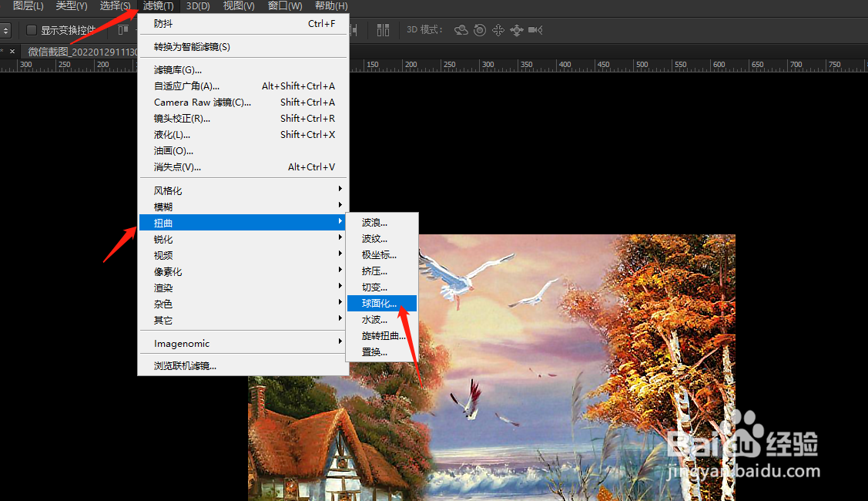The height and width of the screenshot is (501, 868).
Task: Expand the 扭曲 submenu
Action: 243,222
